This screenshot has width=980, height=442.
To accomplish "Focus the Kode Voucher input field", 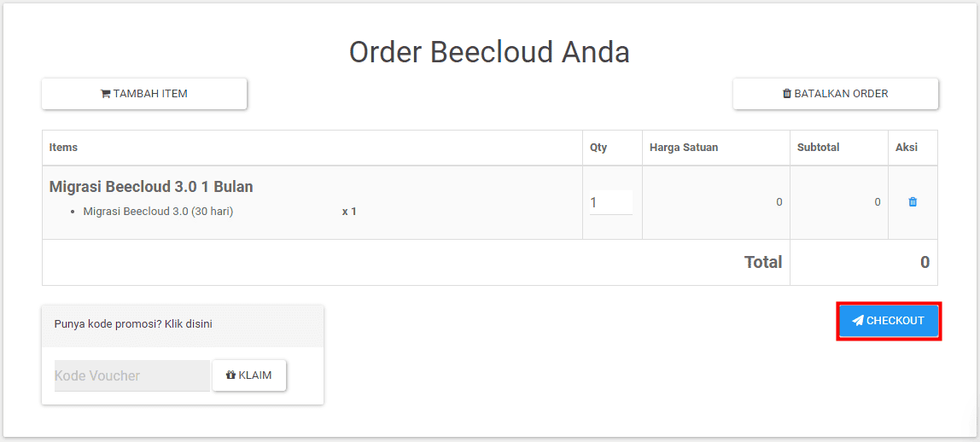I will click(132, 375).
